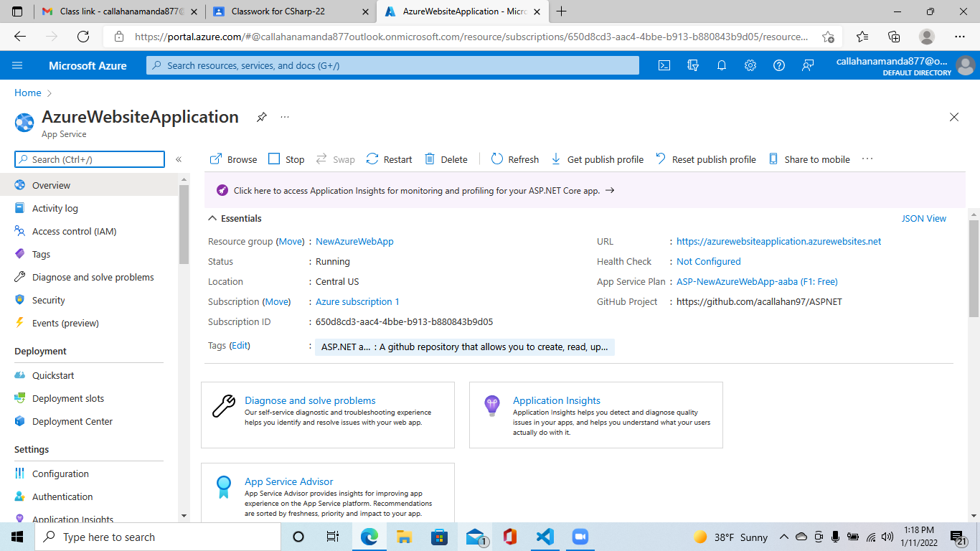Open the Windows Start menu

point(17,537)
